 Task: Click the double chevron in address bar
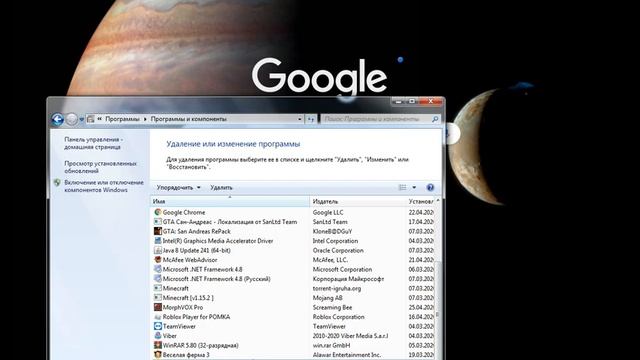click(100, 119)
